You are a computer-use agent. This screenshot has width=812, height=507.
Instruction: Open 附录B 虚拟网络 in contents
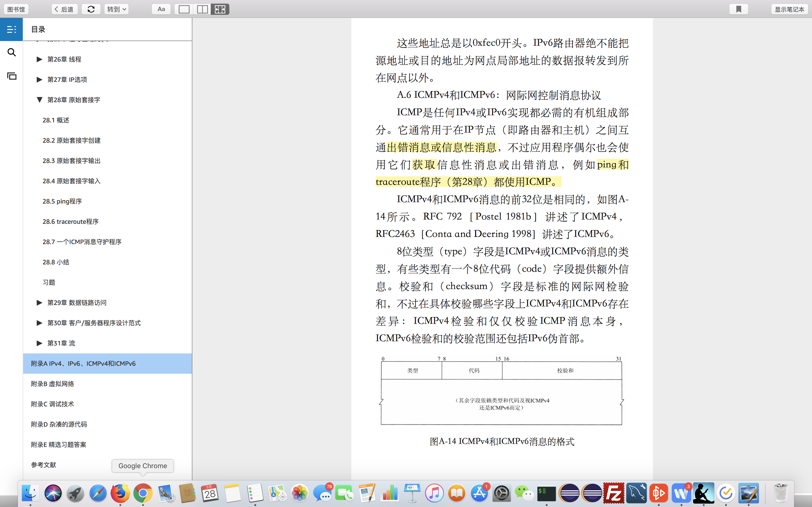point(52,384)
